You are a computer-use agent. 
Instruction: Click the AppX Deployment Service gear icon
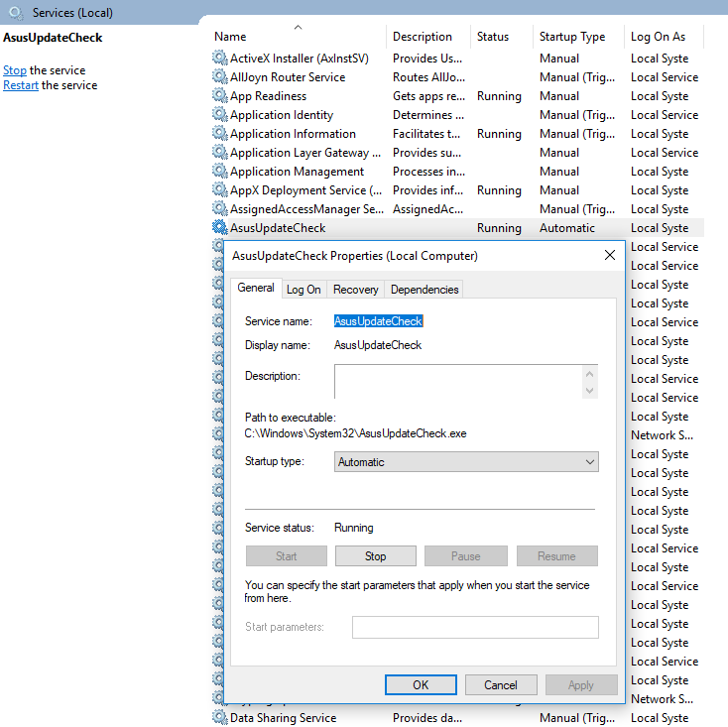(x=219, y=189)
